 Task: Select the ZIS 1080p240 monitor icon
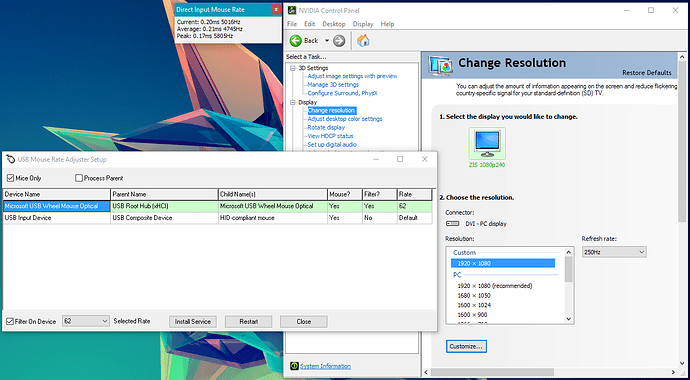pos(487,143)
